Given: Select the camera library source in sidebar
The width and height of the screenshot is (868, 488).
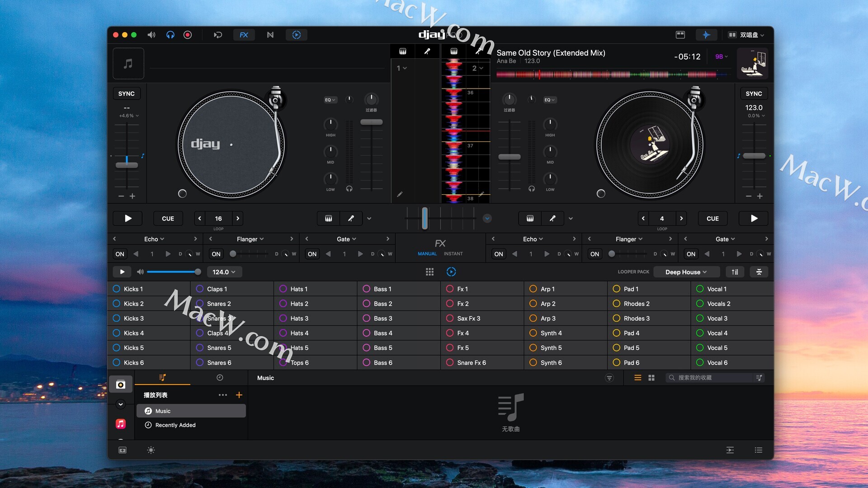Looking at the screenshot, I should [121, 385].
